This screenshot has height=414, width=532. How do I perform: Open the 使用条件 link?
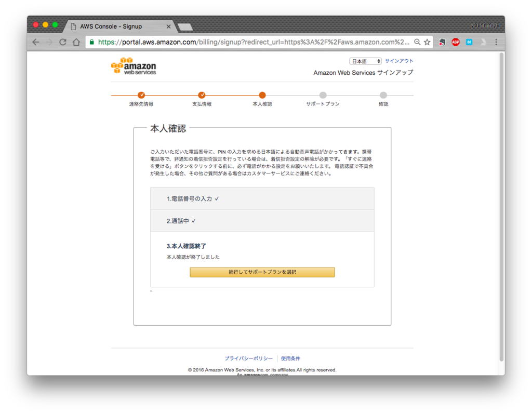[x=290, y=358]
